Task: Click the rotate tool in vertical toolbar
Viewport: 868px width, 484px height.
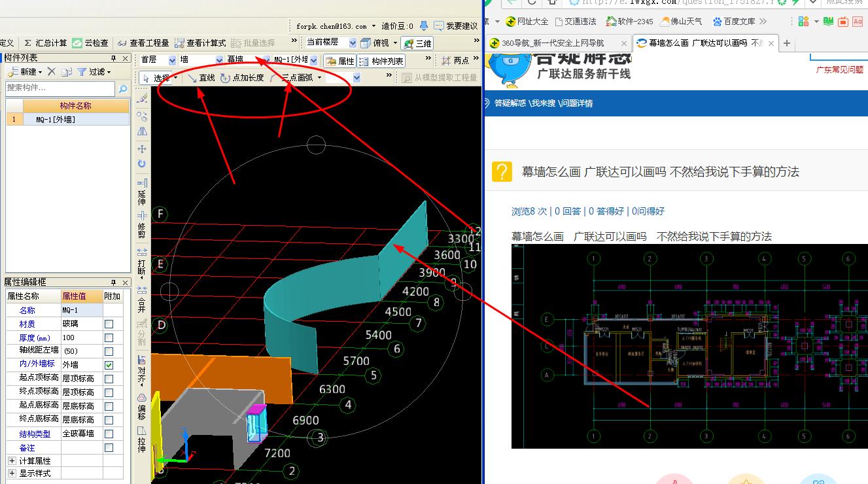Action: (x=143, y=164)
